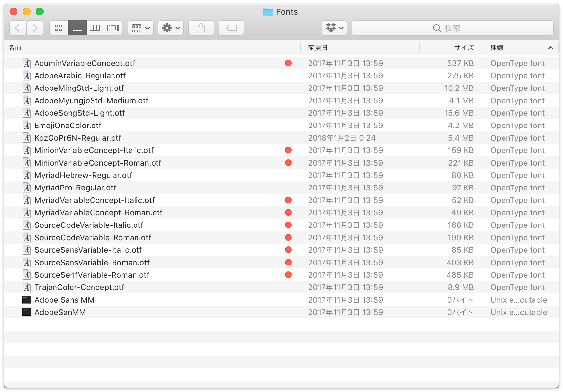Click the size value 15.6 MB
563x392 pixels.
[459, 113]
